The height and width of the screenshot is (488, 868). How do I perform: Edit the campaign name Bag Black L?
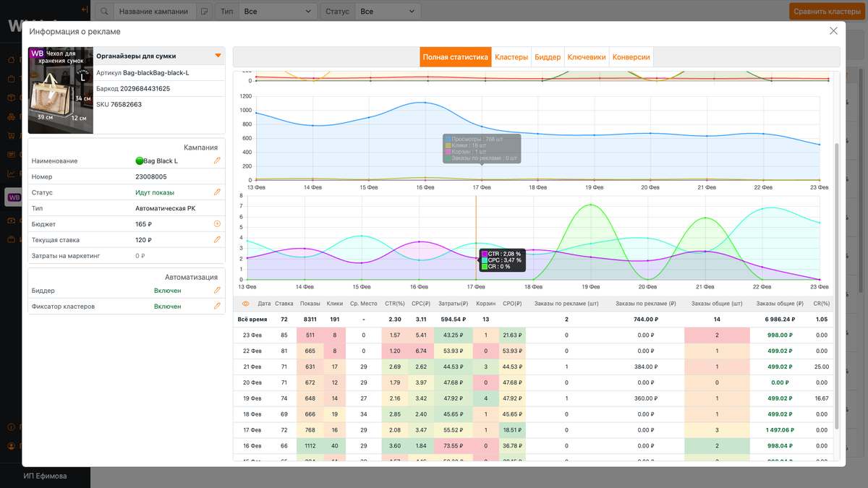(x=217, y=160)
